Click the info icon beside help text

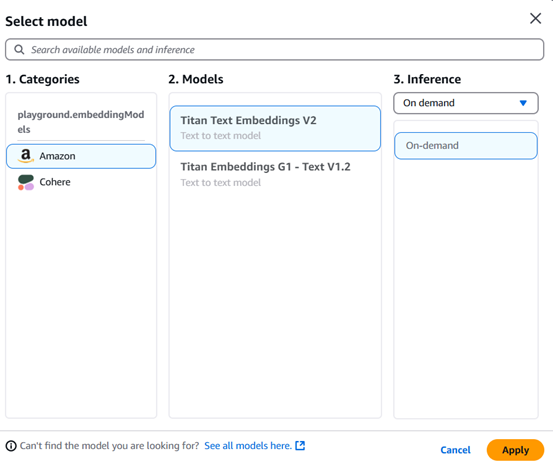click(x=11, y=446)
